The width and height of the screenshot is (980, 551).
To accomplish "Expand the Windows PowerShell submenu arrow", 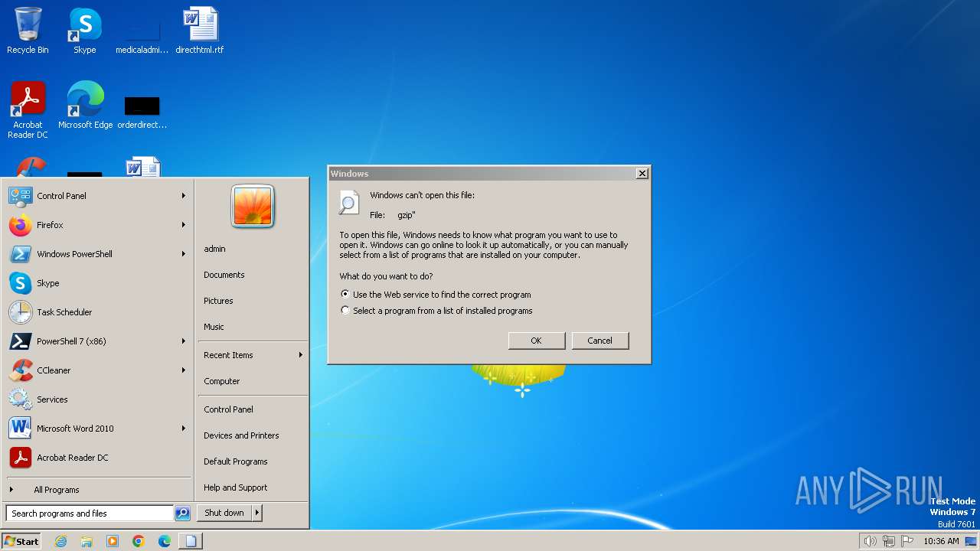I will pos(184,254).
